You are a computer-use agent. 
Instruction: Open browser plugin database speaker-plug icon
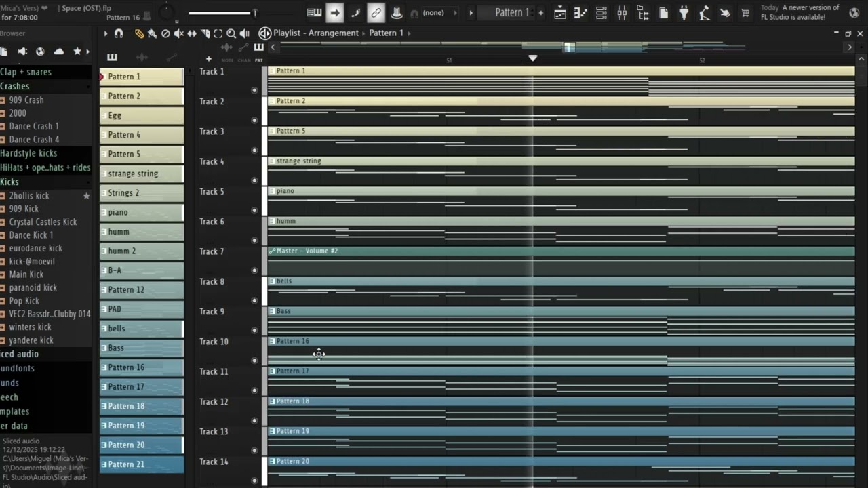click(x=22, y=52)
